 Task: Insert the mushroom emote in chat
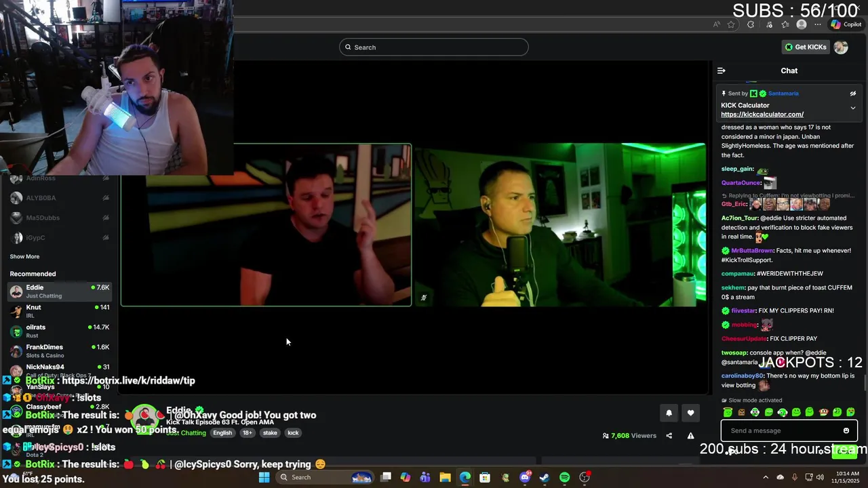point(823,412)
